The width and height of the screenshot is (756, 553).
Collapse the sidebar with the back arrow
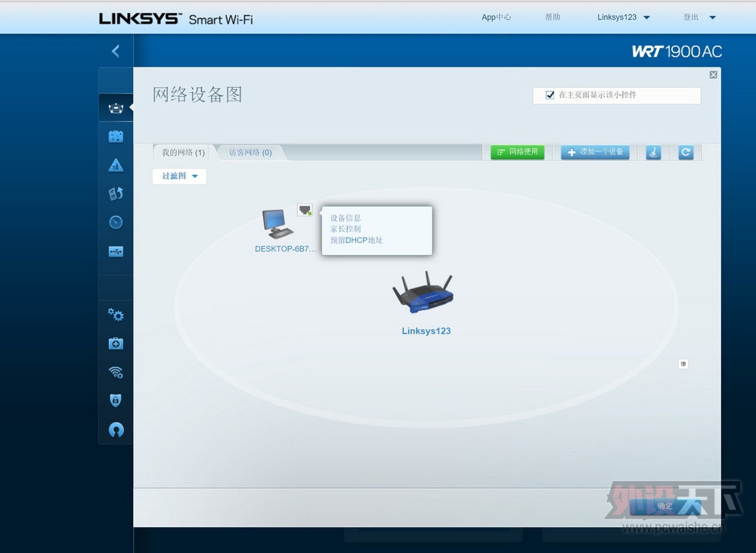tap(116, 51)
